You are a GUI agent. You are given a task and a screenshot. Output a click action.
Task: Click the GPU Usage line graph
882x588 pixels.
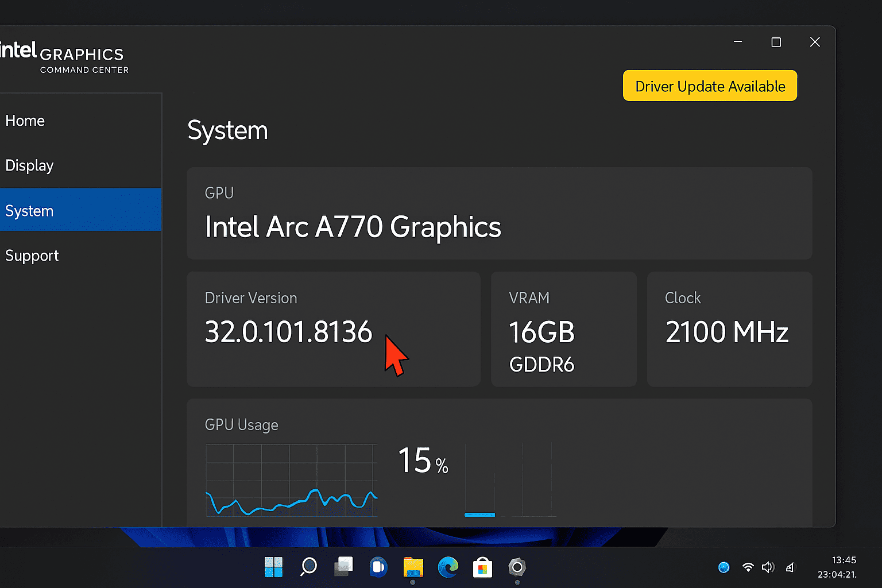point(292,480)
